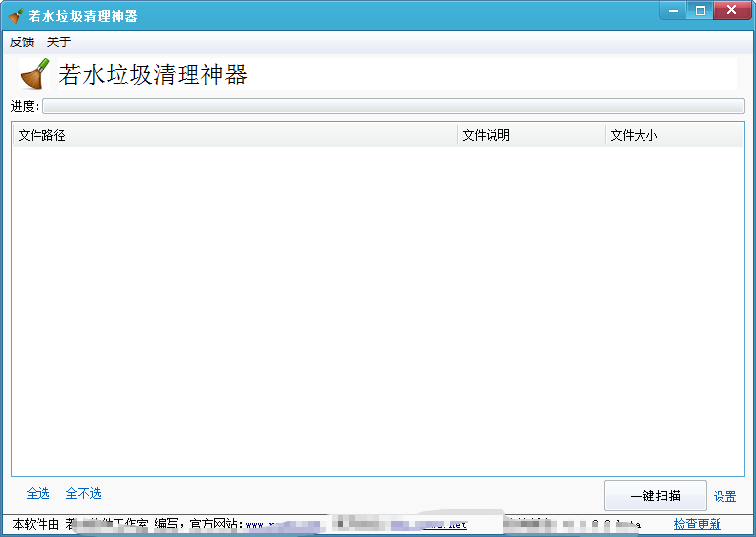Select all items via 全选

38,494
